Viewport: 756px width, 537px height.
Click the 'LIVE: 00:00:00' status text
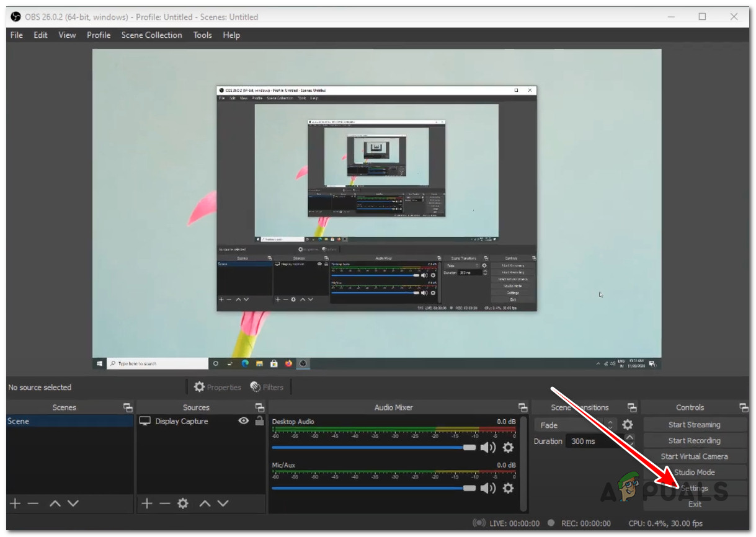(x=514, y=523)
